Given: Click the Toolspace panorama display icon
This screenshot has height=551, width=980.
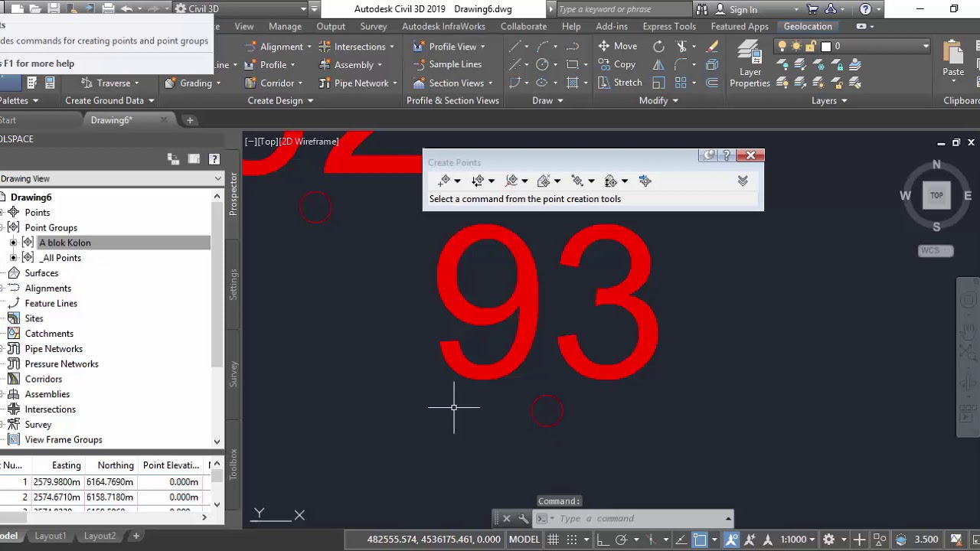Looking at the screenshot, I should (x=194, y=159).
